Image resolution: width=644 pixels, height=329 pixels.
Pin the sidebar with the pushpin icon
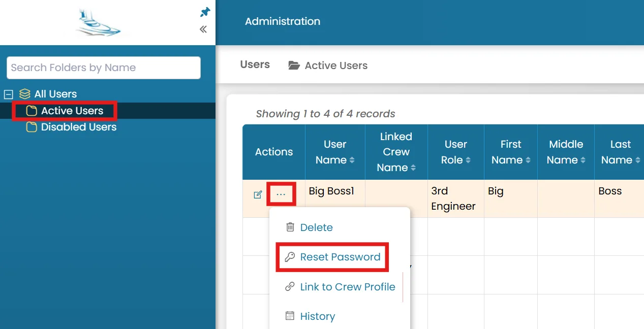205,12
